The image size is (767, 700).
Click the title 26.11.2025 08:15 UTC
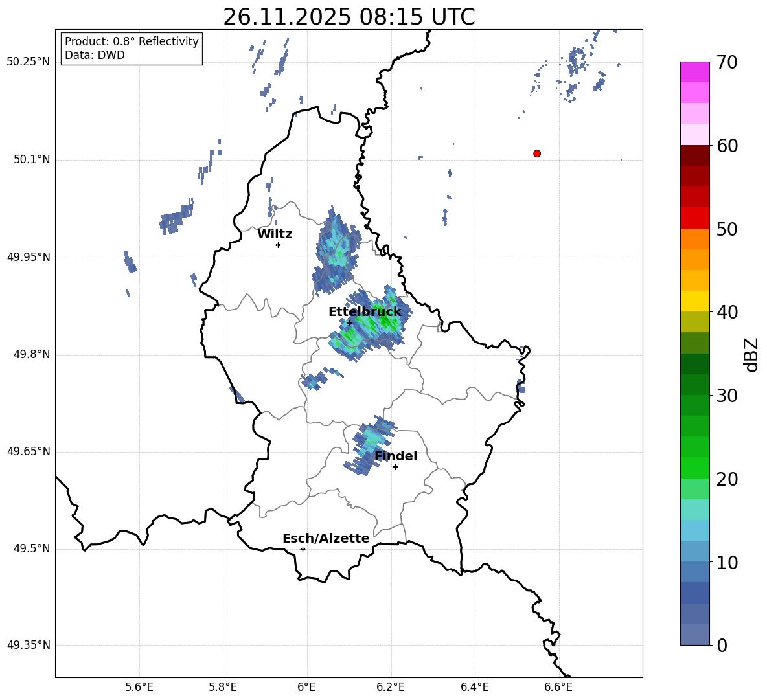click(349, 17)
